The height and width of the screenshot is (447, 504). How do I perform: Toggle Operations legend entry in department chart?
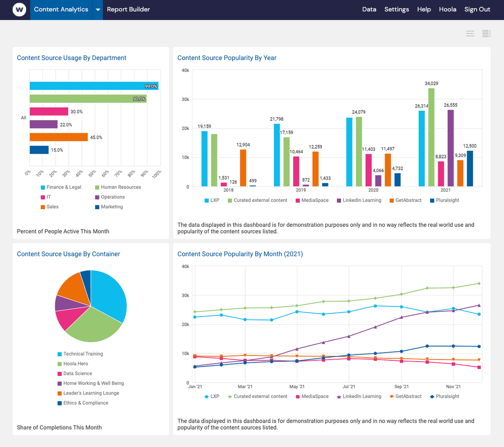(x=110, y=197)
